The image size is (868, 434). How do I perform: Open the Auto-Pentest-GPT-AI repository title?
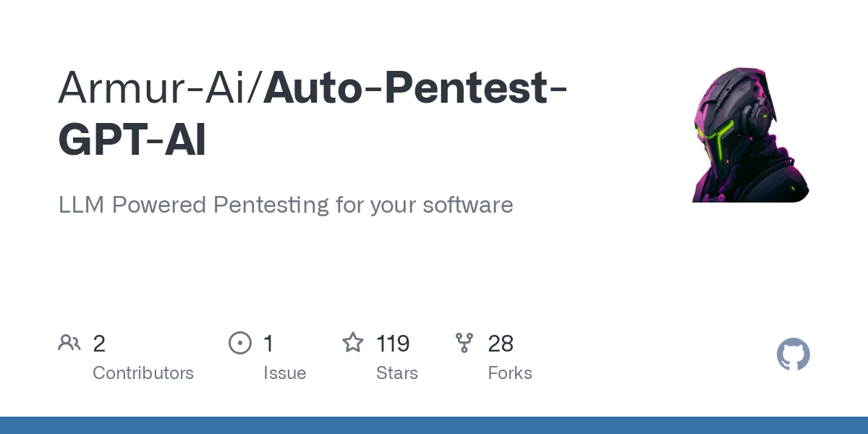tap(312, 114)
